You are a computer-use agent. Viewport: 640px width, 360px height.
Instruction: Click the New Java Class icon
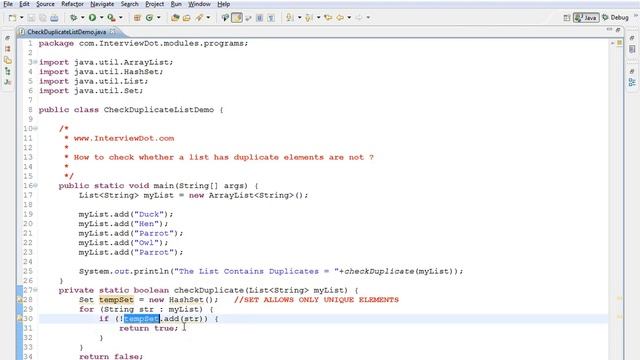pos(149,18)
